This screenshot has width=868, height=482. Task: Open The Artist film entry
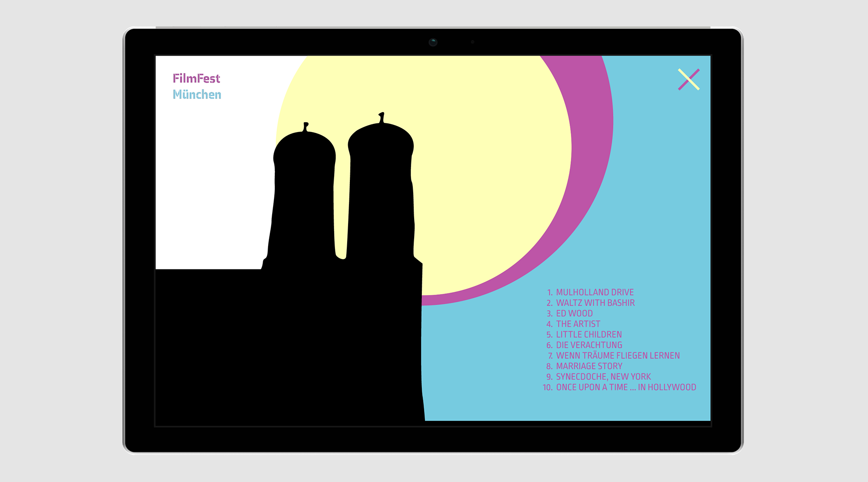pyautogui.click(x=578, y=324)
